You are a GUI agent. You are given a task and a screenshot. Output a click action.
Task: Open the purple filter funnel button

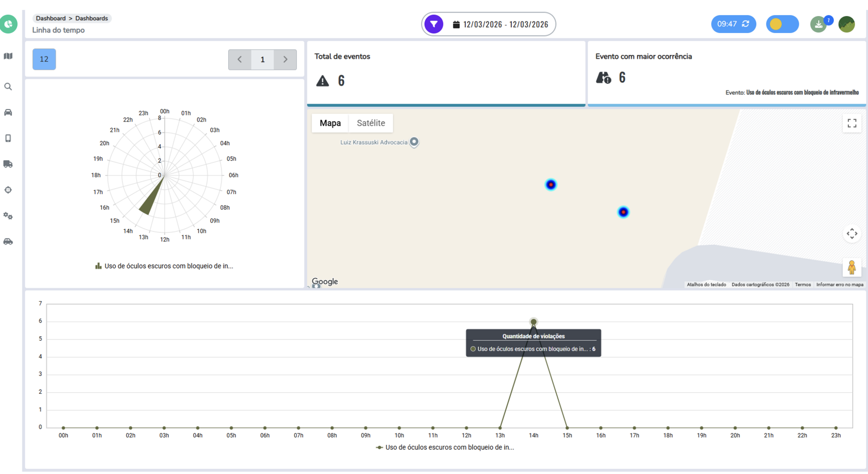click(x=434, y=24)
